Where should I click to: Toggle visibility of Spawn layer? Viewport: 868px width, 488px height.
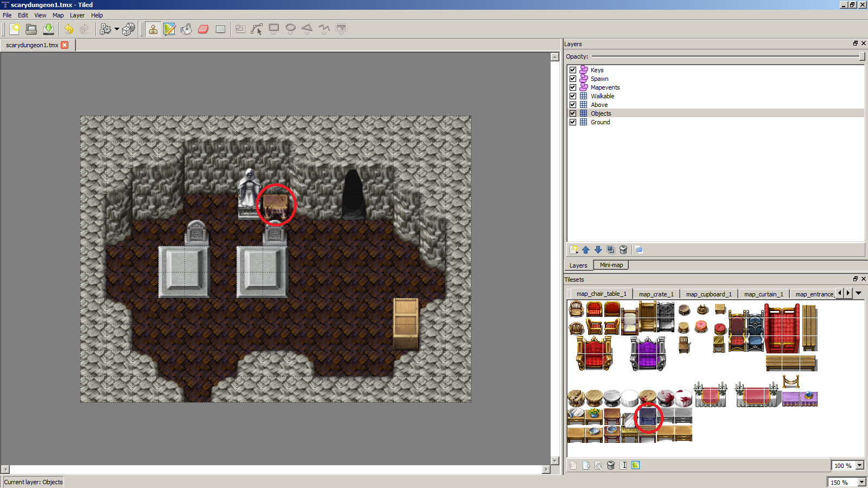pyautogui.click(x=573, y=79)
